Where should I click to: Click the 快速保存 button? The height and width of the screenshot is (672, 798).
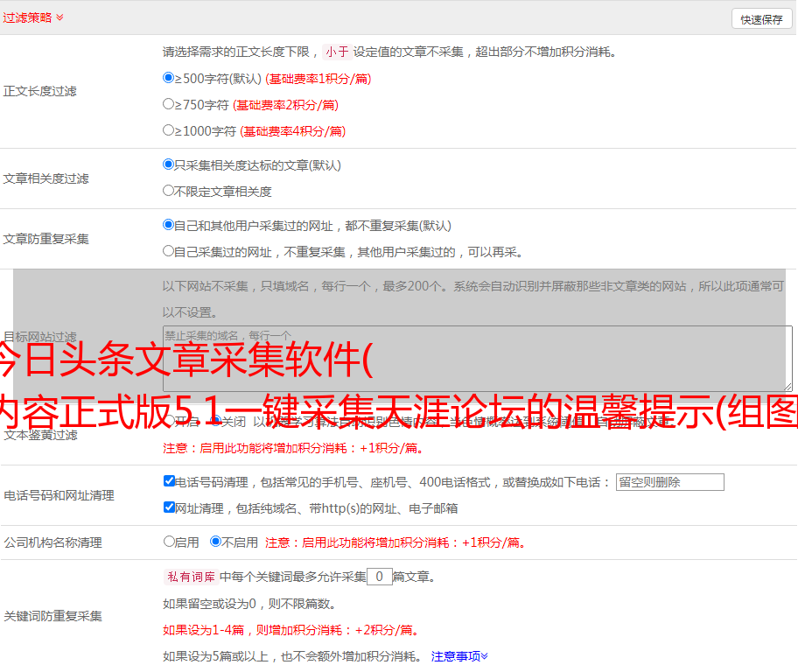point(761,19)
